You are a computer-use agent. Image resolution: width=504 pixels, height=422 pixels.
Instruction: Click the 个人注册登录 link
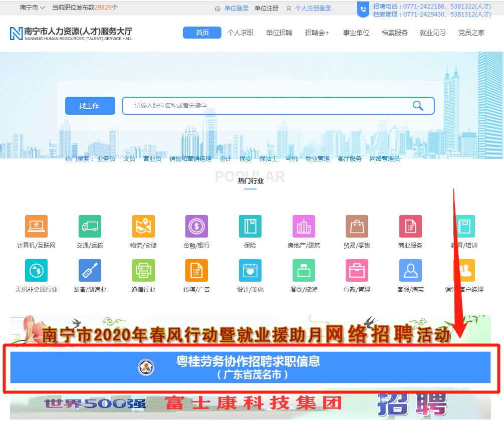[x=313, y=9]
